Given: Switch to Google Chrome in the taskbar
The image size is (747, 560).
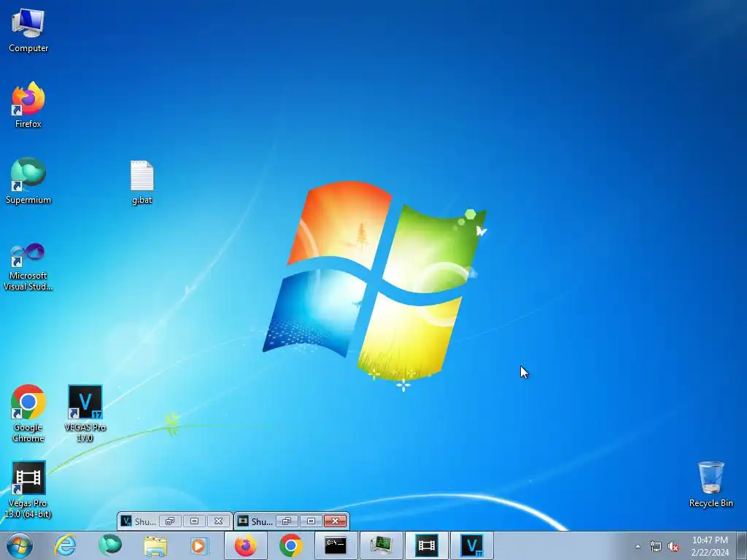Looking at the screenshot, I should pos(290,545).
